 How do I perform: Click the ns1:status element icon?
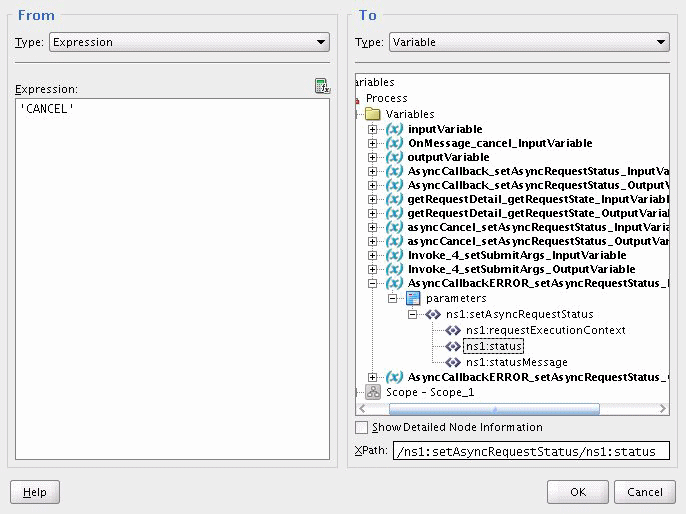click(x=453, y=346)
